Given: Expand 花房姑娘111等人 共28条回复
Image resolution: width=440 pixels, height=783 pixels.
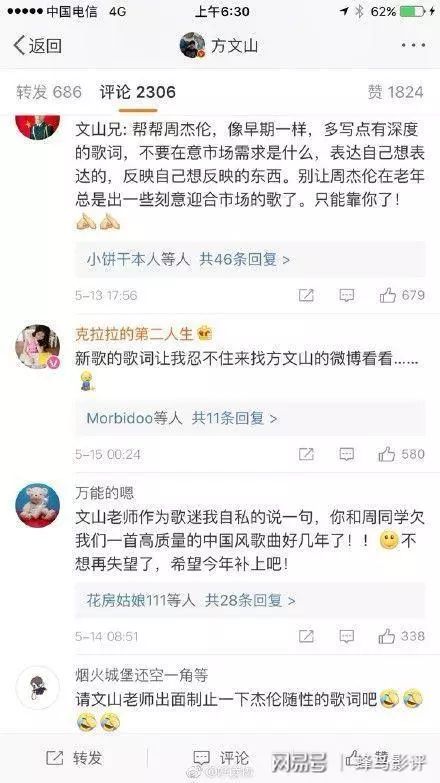Looking at the screenshot, I should tap(250, 600).
